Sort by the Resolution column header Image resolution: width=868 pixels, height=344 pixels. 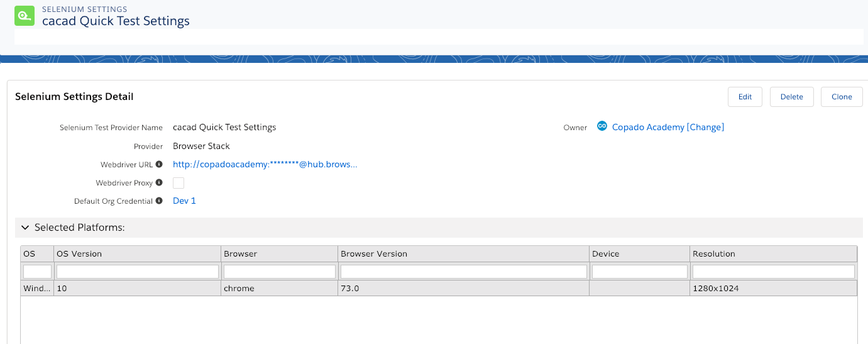(773, 254)
